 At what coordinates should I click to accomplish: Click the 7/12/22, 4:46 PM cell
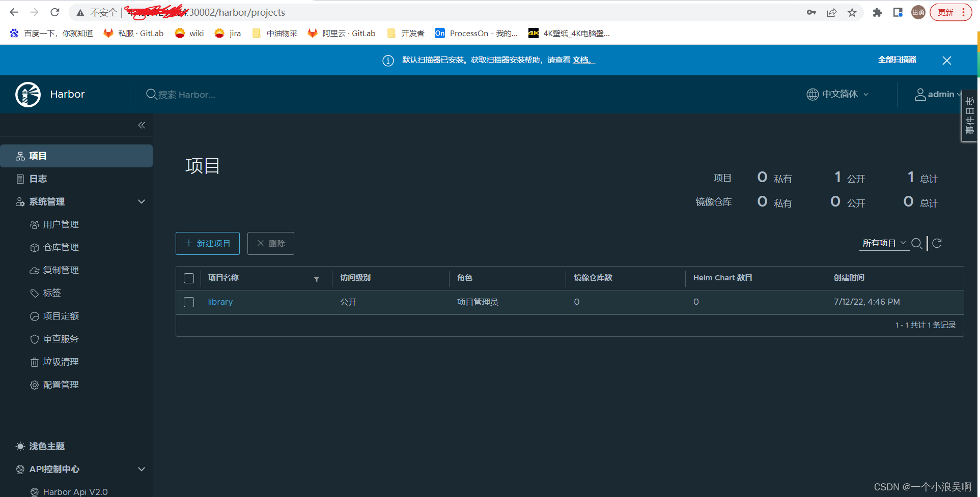[867, 302]
